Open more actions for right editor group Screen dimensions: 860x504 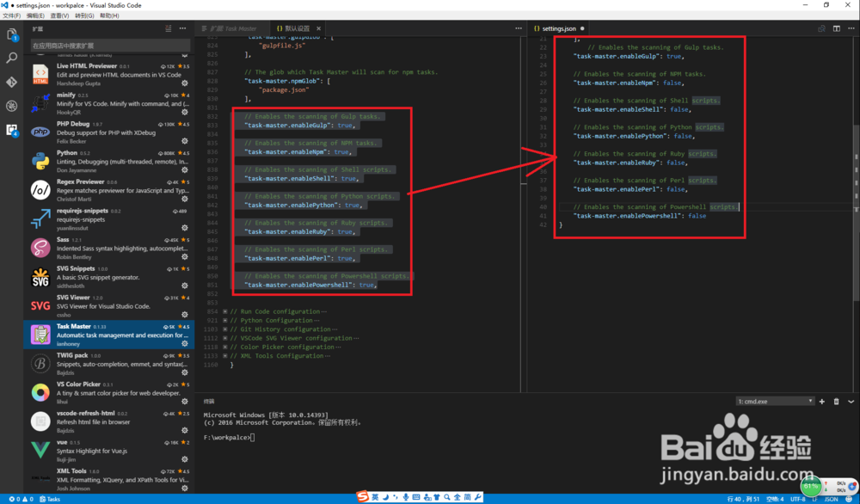pyautogui.click(x=851, y=28)
